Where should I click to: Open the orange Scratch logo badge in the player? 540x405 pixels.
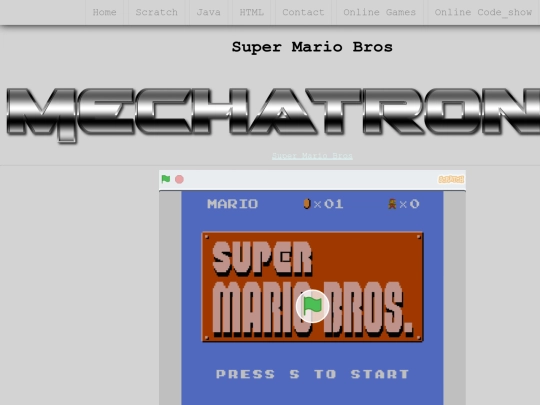[451, 179]
